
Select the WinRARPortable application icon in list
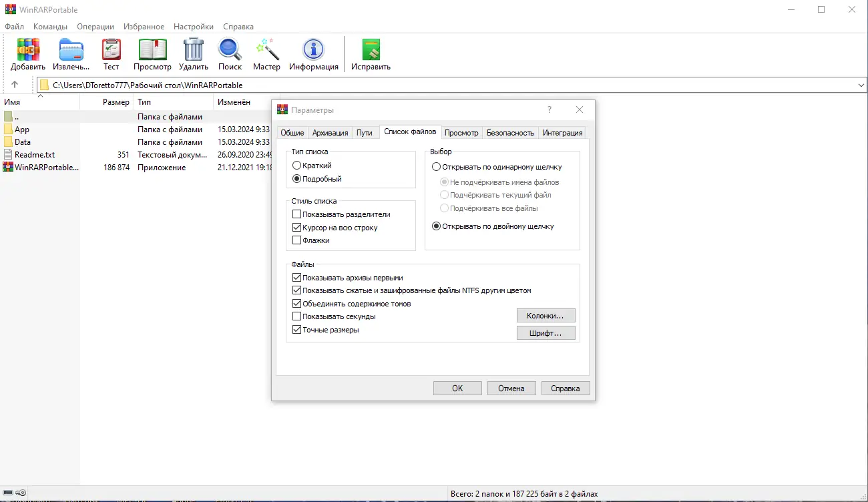tap(8, 168)
